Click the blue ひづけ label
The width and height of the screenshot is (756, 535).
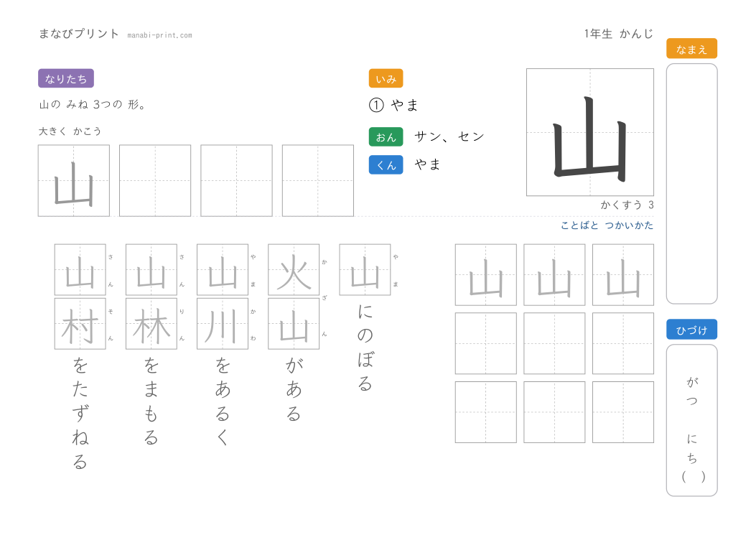pos(691,330)
